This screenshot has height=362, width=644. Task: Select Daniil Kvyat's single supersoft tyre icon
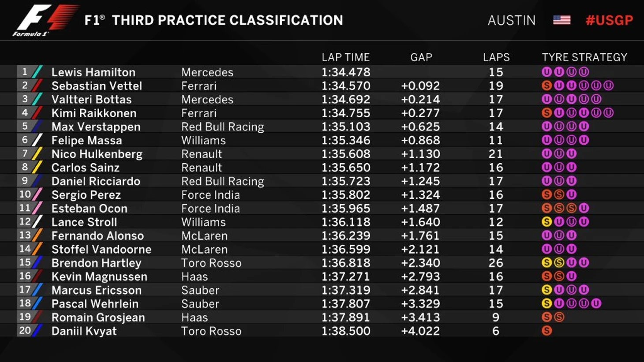547,331
